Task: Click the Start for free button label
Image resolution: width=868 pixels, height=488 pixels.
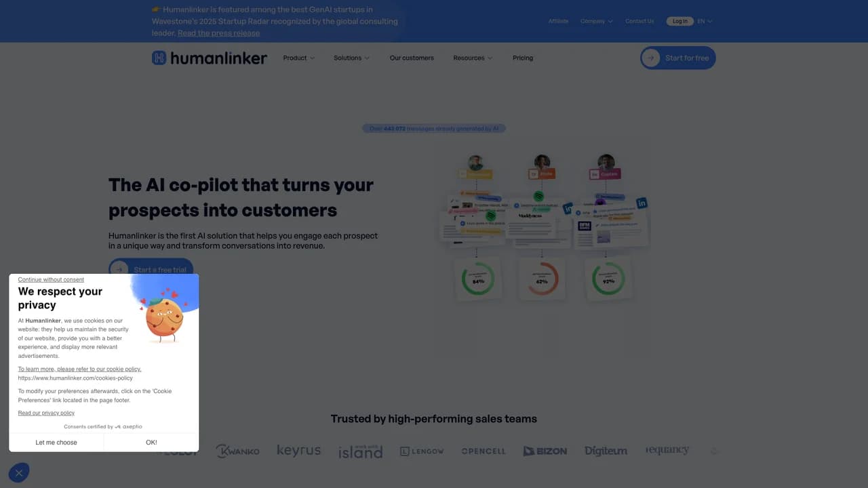Action: 687,58
